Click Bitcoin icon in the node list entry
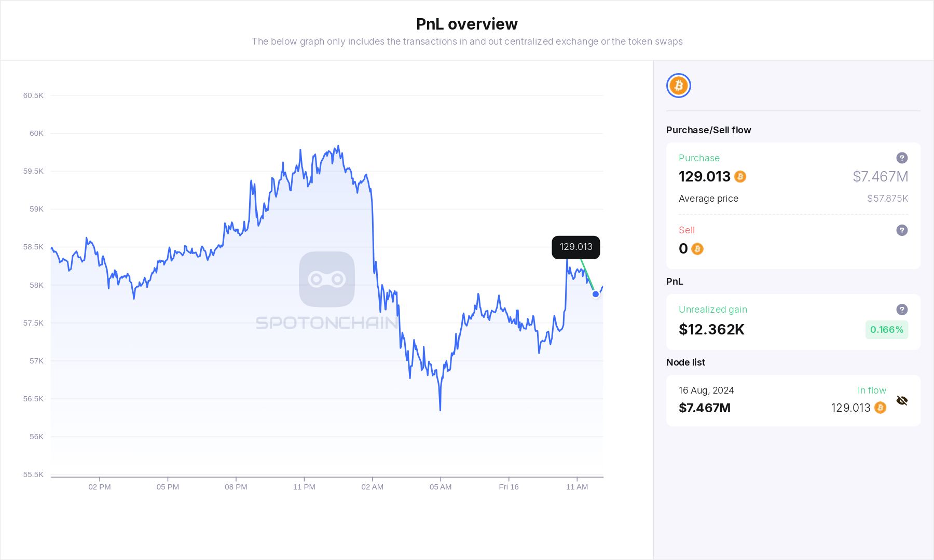This screenshot has width=934, height=560. click(880, 408)
